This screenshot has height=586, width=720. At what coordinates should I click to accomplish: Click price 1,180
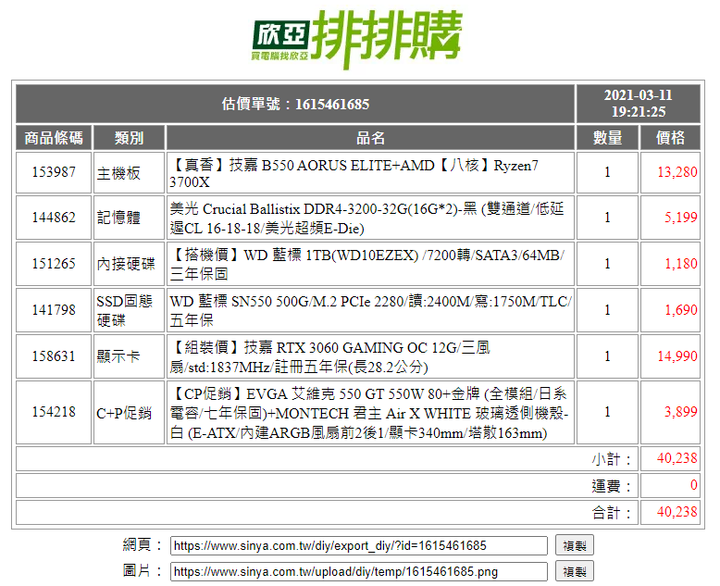[x=681, y=264]
